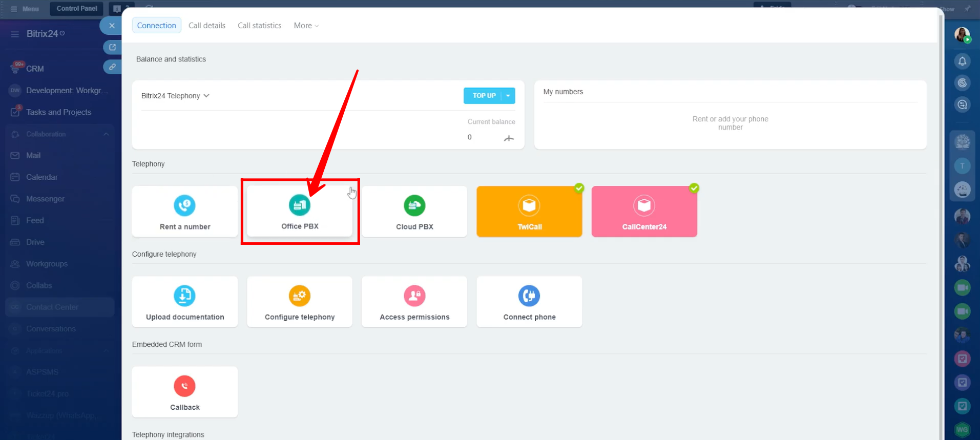
Task: Open the Callback CRM form tile
Action: tap(184, 392)
